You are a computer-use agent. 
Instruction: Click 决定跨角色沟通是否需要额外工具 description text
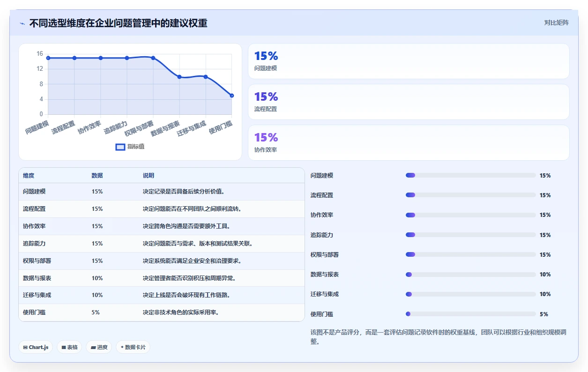[x=187, y=226]
